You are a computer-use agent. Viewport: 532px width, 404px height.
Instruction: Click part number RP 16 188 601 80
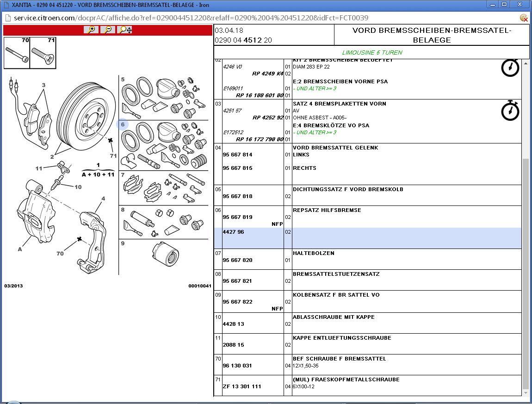coord(260,95)
